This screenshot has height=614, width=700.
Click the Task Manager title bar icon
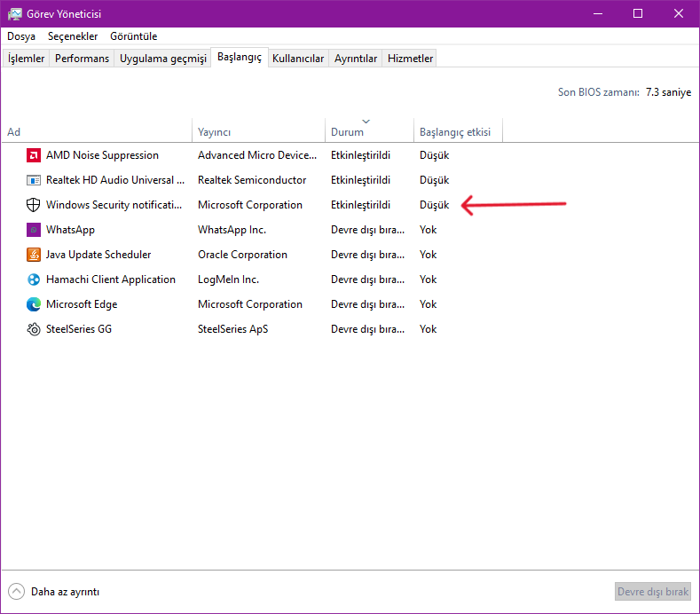click(x=15, y=14)
